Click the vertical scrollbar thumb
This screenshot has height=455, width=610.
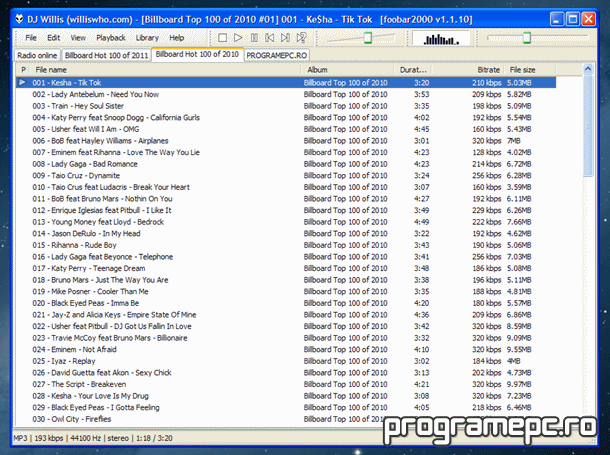(x=588, y=126)
